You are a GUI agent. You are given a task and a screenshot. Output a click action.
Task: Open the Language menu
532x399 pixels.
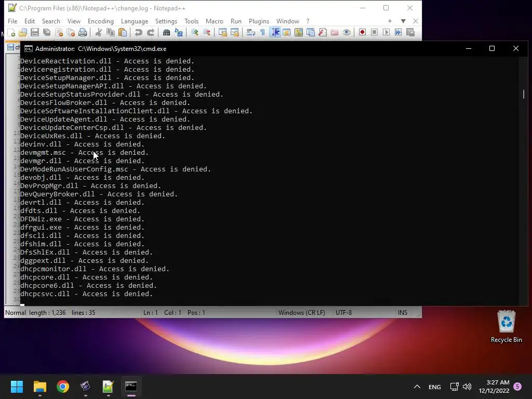[135, 21]
